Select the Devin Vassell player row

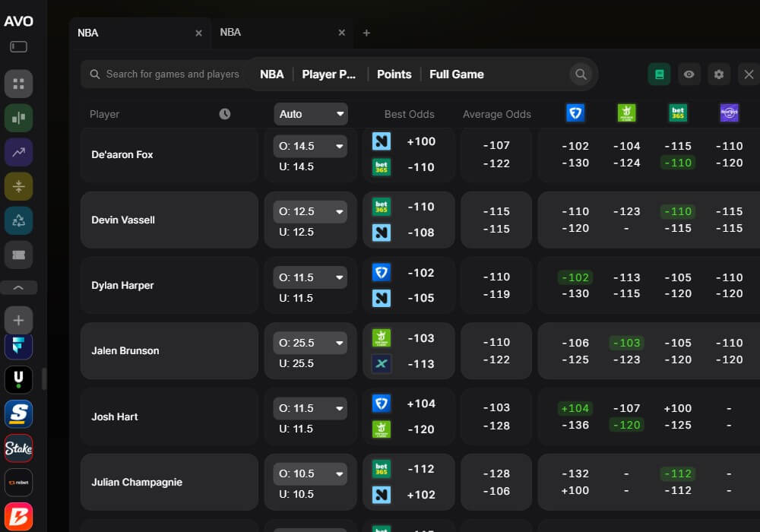click(x=169, y=220)
